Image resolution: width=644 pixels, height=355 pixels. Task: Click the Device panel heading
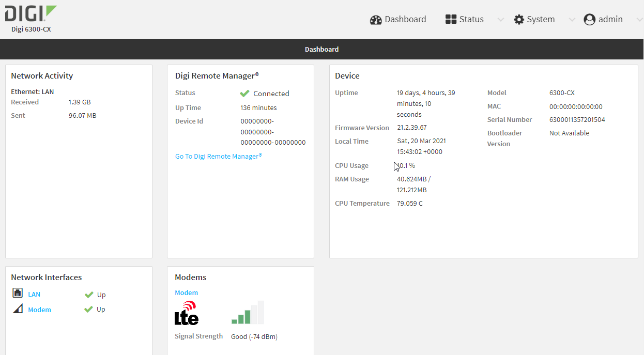[x=347, y=76]
